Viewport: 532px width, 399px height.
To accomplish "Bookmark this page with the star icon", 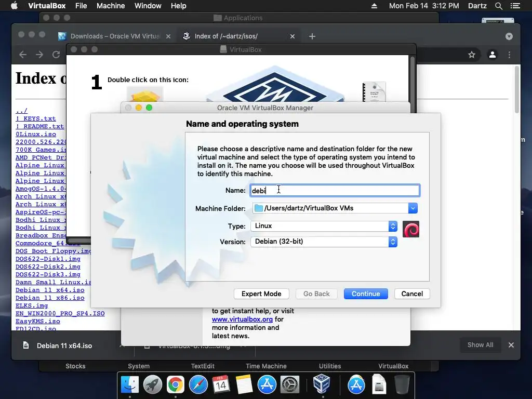I will pyautogui.click(x=472, y=55).
